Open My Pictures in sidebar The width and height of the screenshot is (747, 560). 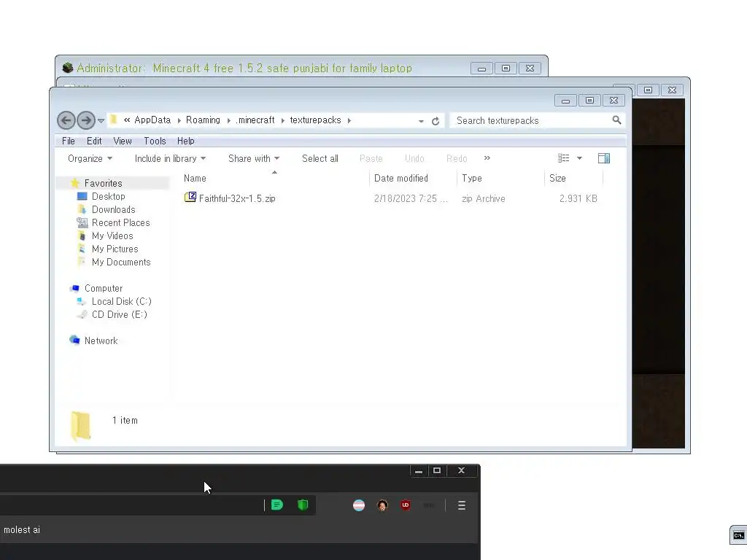click(115, 249)
